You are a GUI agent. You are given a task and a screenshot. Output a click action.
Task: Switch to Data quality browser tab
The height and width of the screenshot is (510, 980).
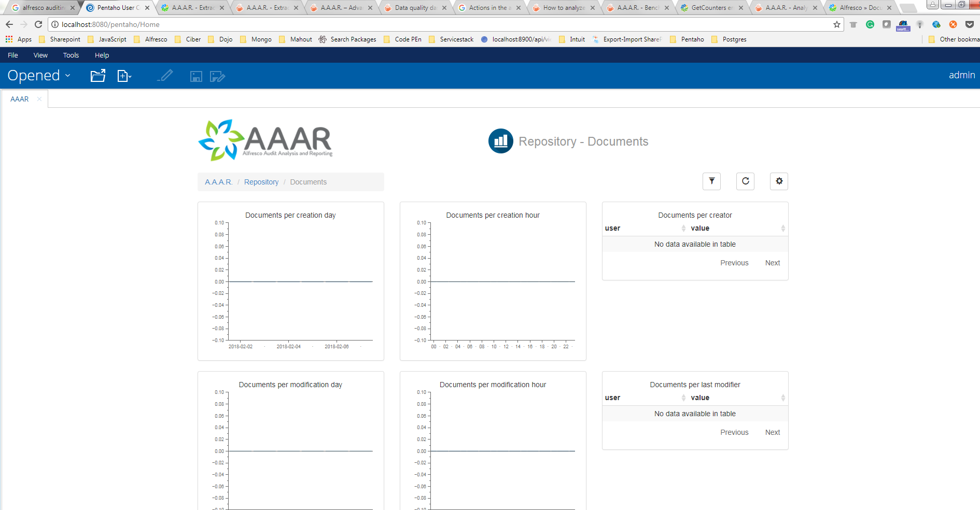(415, 8)
